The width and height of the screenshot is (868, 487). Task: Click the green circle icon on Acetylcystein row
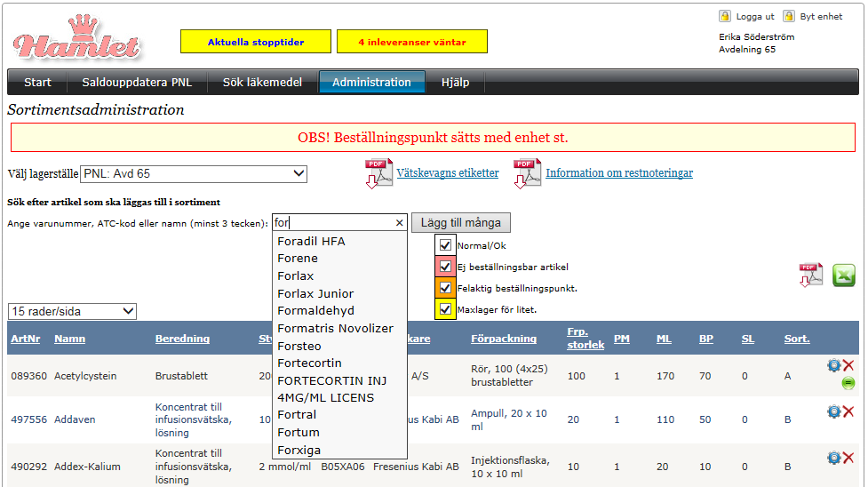pos(848,383)
